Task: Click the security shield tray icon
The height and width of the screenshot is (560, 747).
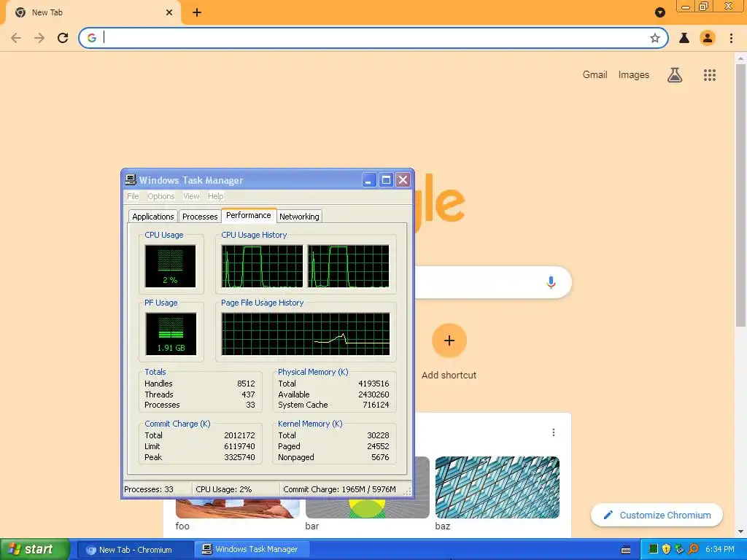Action: pyautogui.click(x=667, y=550)
